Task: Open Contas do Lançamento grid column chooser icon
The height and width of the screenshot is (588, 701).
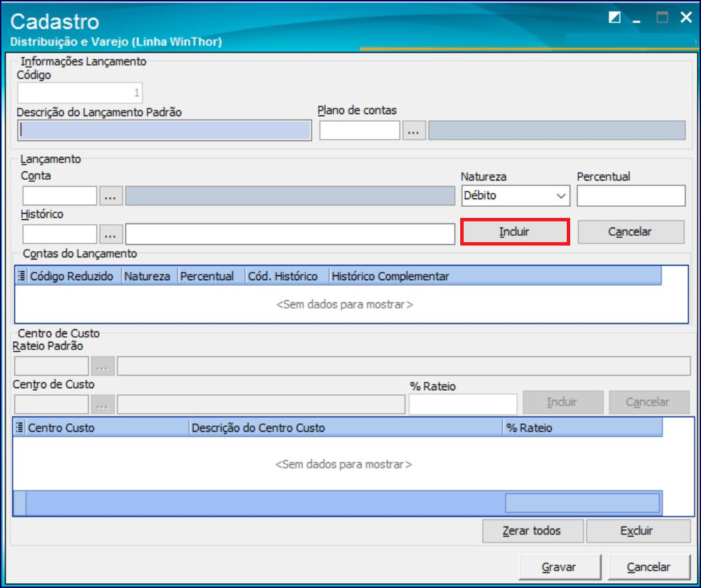Action: 21,276
